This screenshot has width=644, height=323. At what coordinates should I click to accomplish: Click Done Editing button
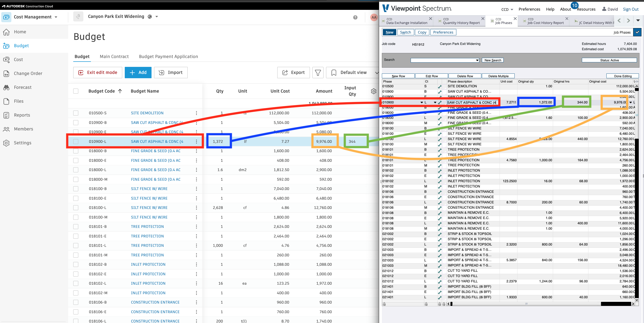click(x=623, y=76)
